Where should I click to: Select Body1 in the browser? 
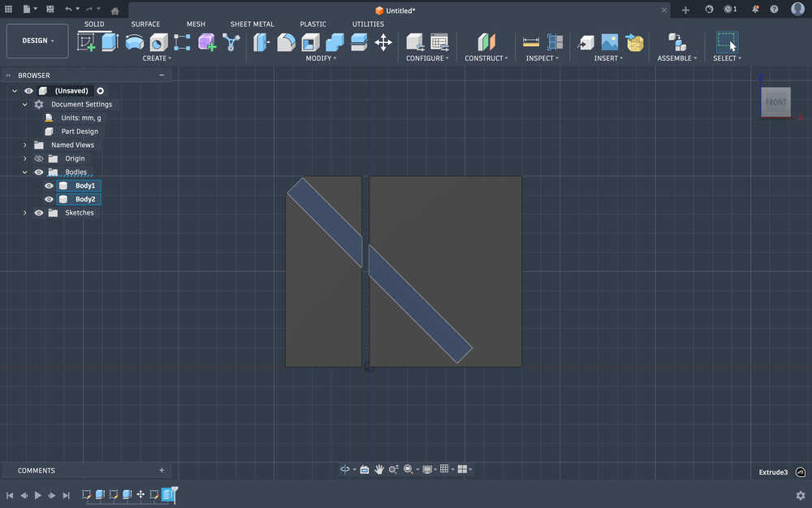click(x=85, y=185)
